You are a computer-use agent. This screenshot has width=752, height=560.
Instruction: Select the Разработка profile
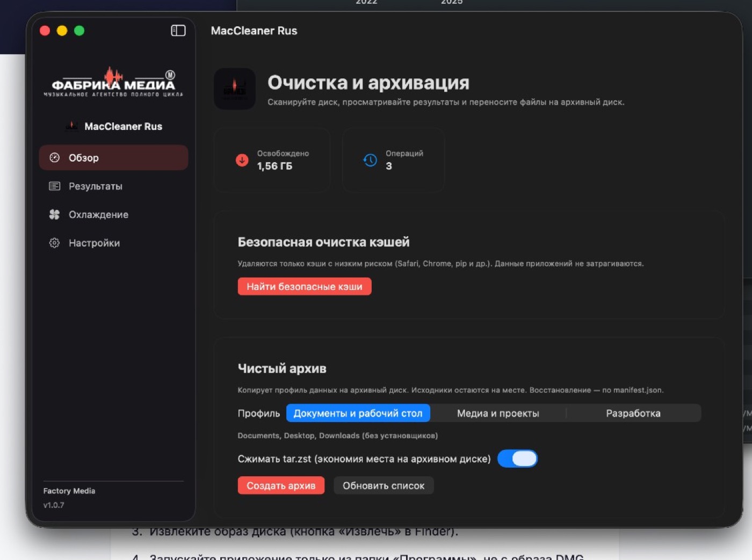pos(633,413)
